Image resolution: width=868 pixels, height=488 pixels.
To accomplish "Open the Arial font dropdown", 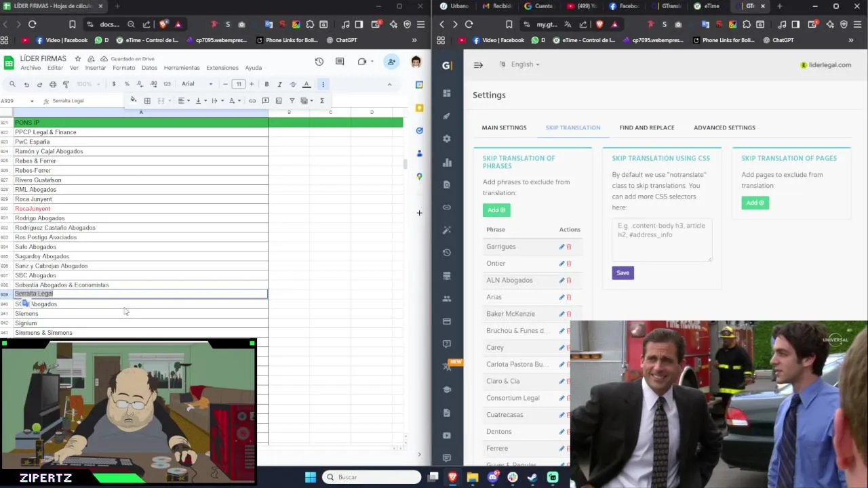I will 197,84.
